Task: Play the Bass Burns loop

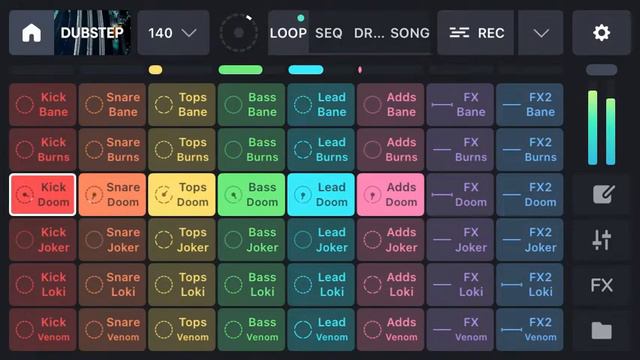Action: pyautogui.click(x=251, y=149)
